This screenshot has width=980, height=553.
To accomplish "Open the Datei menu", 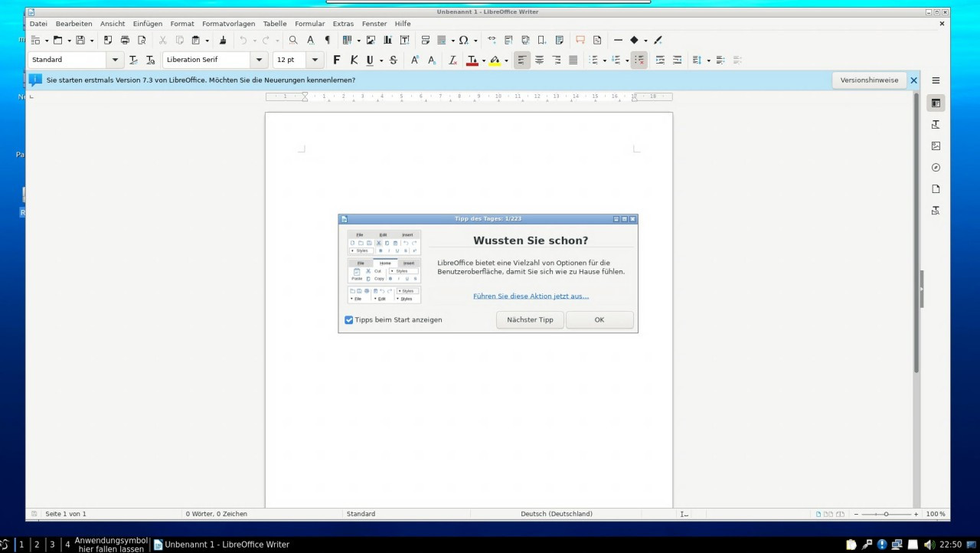I will coord(38,24).
